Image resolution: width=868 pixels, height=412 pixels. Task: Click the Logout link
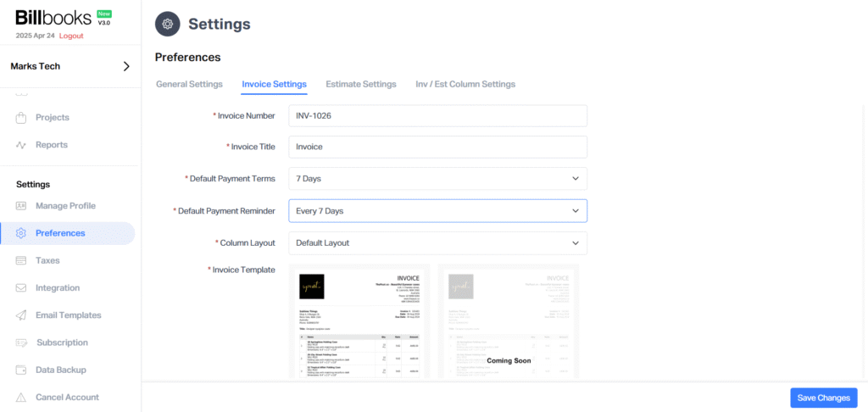tap(71, 36)
